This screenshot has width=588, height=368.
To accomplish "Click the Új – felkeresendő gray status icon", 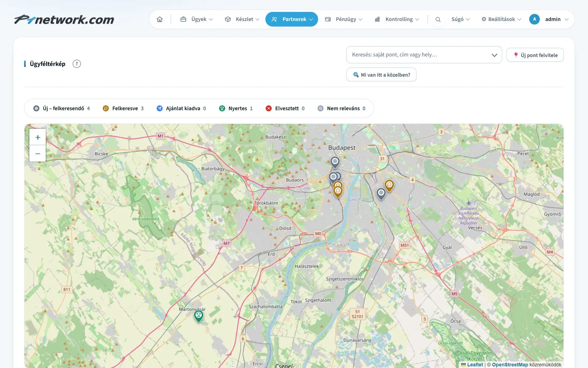I will point(36,108).
